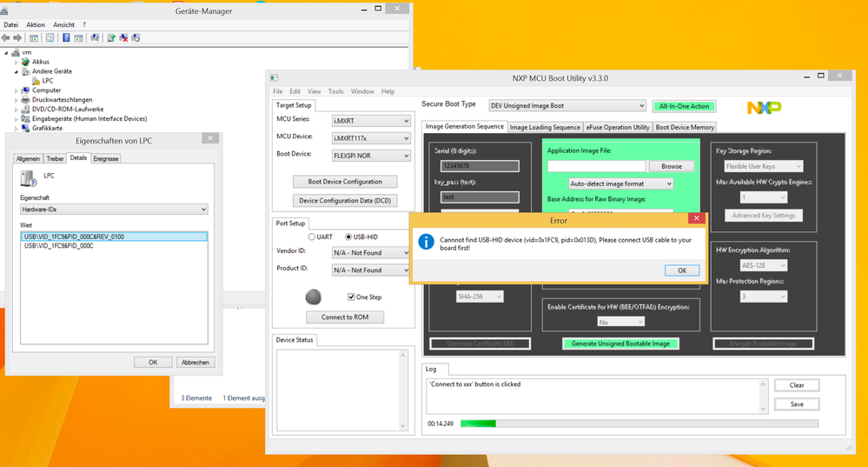Collapse the Andere Geräte tree node
The width and height of the screenshot is (868, 467).
(16, 71)
